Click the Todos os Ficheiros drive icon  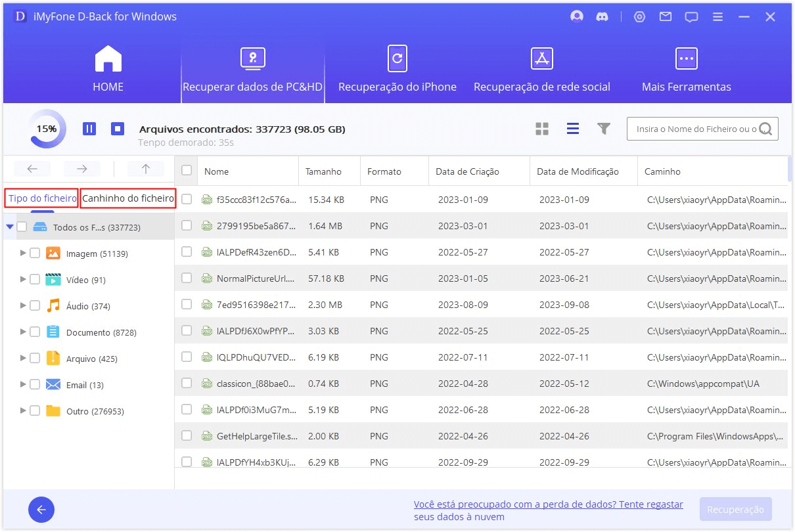pos(40,227)
